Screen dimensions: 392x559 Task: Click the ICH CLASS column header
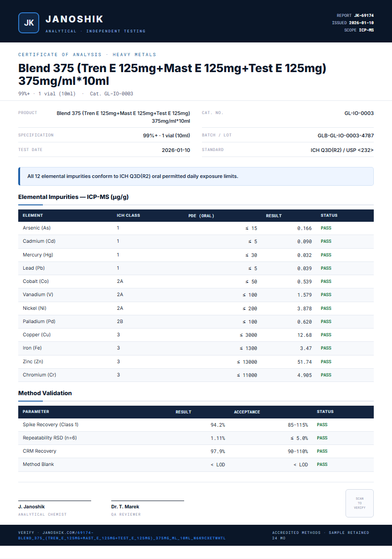point(129,215)
